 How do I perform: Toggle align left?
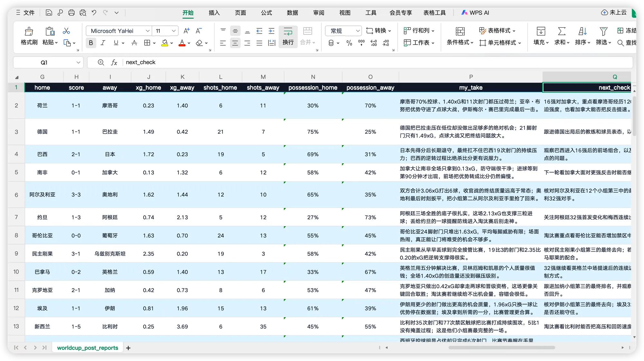[x=223, y=43]
